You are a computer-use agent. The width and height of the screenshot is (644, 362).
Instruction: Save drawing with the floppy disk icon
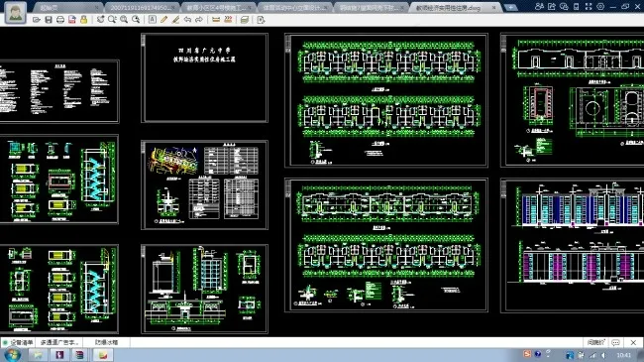(x=49, y=20)
